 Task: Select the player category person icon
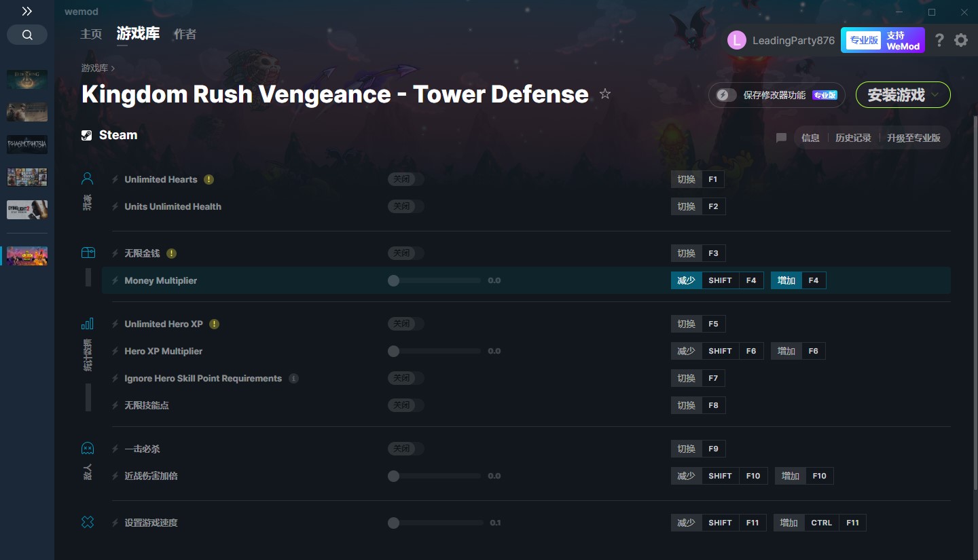click(x=88, y=179)
